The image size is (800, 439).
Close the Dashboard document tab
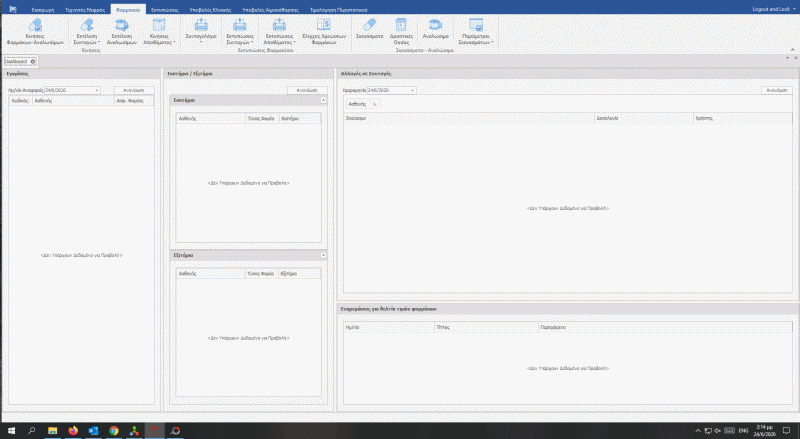33,61
